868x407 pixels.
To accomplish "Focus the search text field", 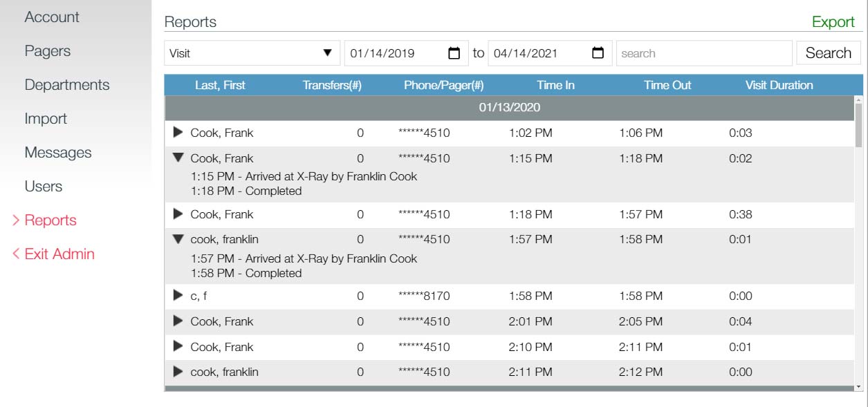I will 703,53.
